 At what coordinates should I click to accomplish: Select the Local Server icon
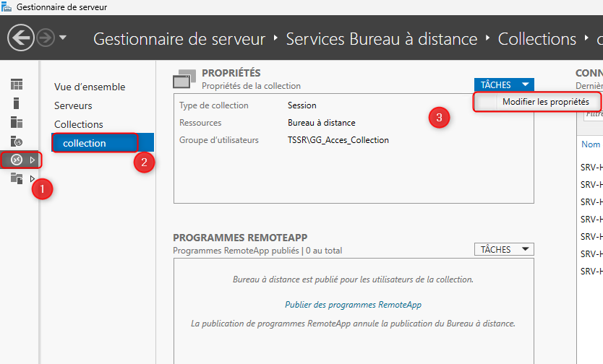pyautogui.click(x=17, y=103)
